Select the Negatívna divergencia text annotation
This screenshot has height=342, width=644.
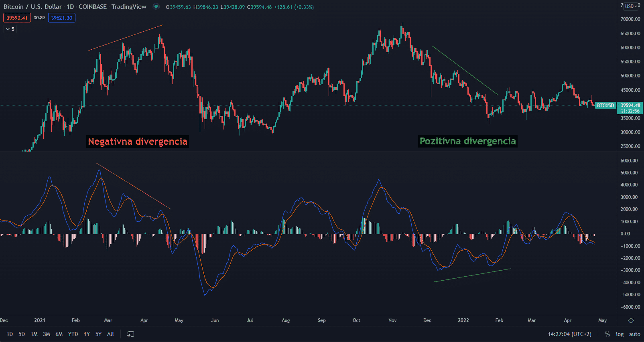point(138,142)
